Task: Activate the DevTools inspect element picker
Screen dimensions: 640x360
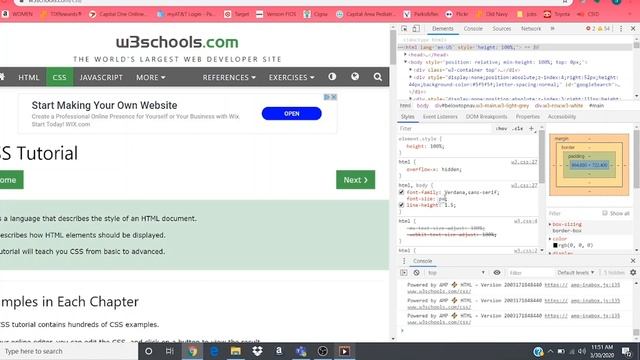Action: pyautogui.click(x=404, y=29)
